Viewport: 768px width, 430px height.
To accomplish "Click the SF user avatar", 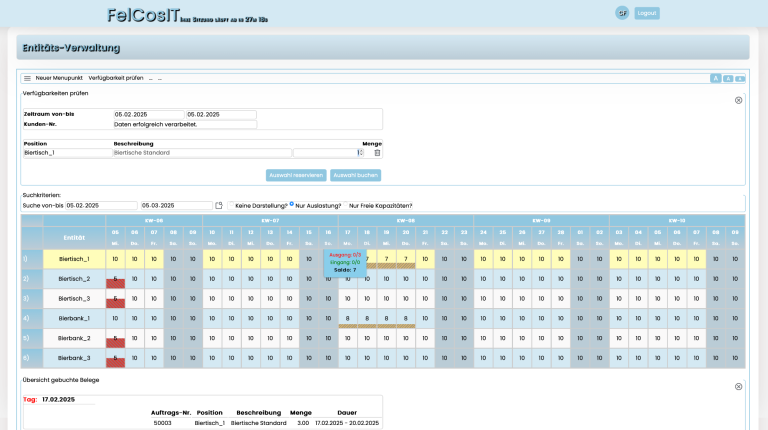I will click(622, 13).
